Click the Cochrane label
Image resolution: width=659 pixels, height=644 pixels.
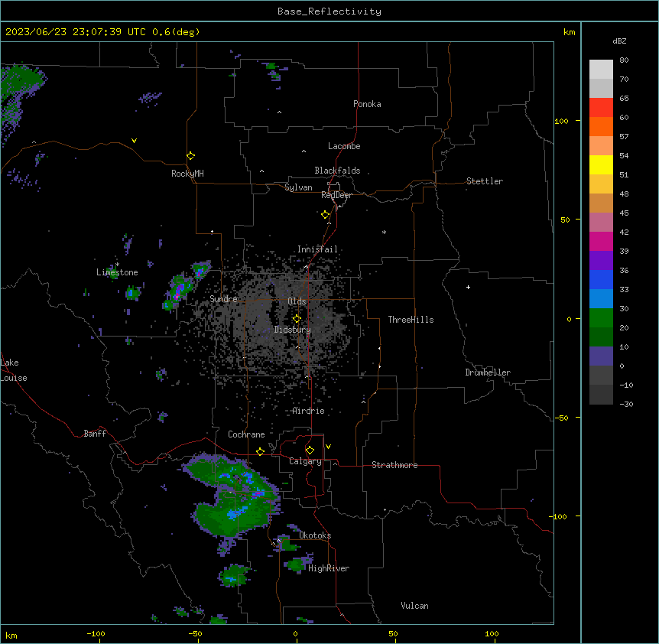click(246, 434)
